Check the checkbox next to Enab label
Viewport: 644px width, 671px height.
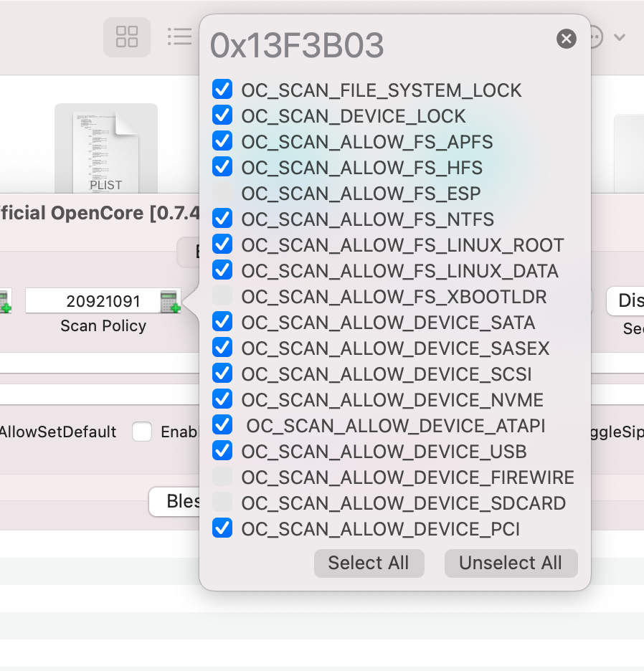[x=141, y=432]
